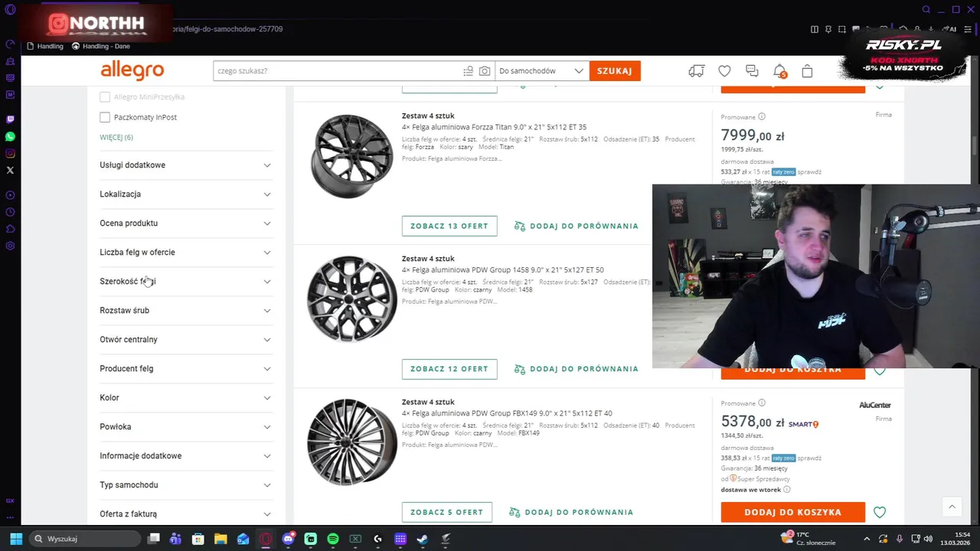The image size is (980, 551).
Task: Add PDW Group 1458 wheels to comparison
Action: (577, 369)
